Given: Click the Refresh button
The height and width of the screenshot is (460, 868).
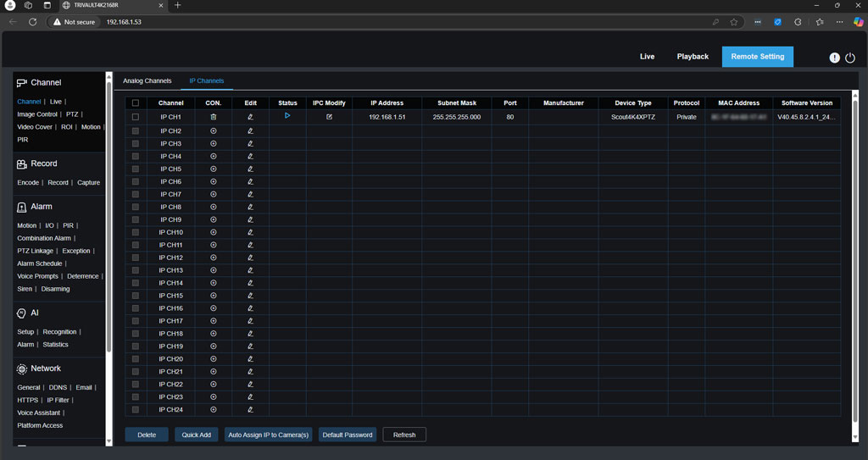Looking at the screenshot, I should (404, 435).
